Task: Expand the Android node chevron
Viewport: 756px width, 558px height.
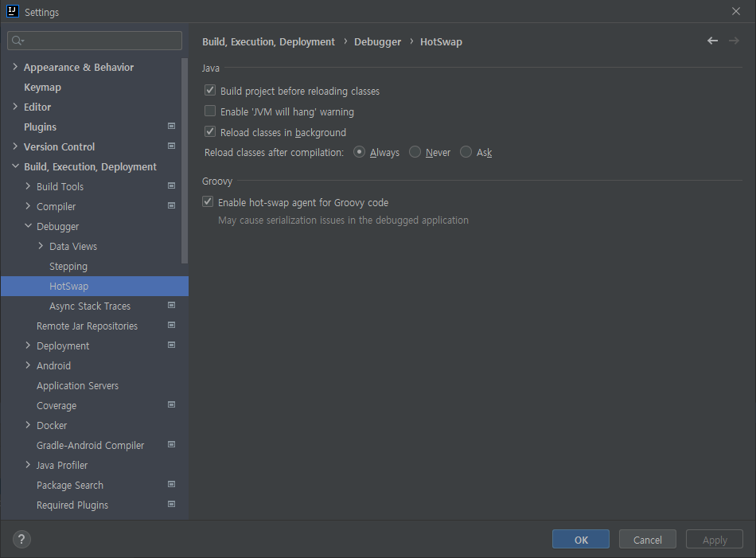Action: click(x=28, y=365)
